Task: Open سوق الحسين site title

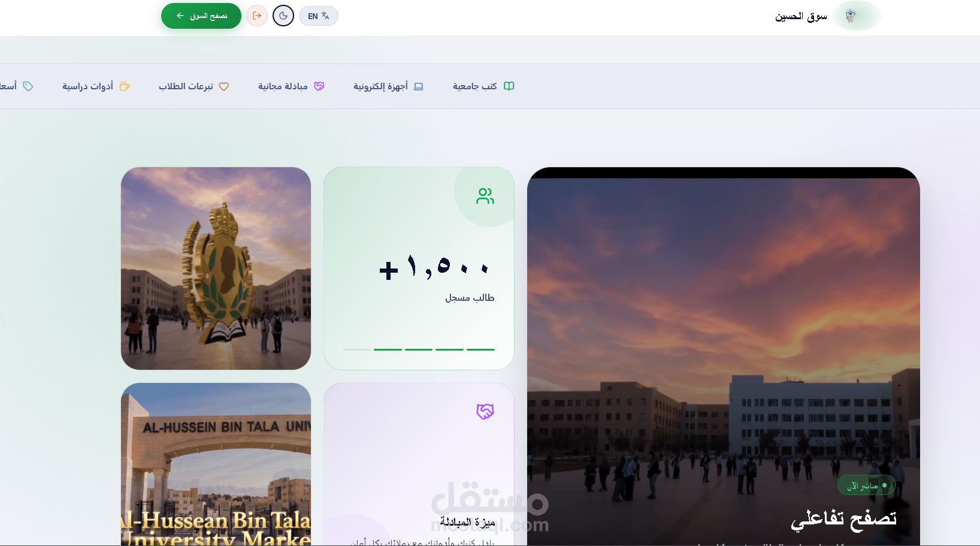Action: pyautogui.click(x=801, y=16)
